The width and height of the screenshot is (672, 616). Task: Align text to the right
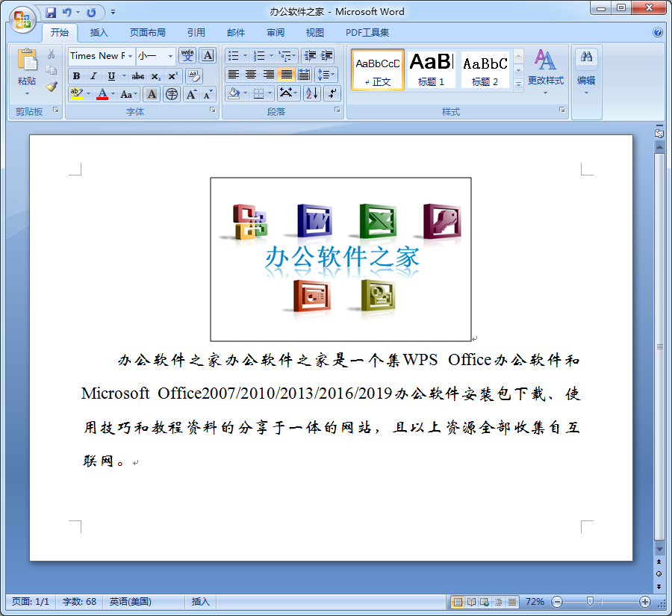coord(269,75)
